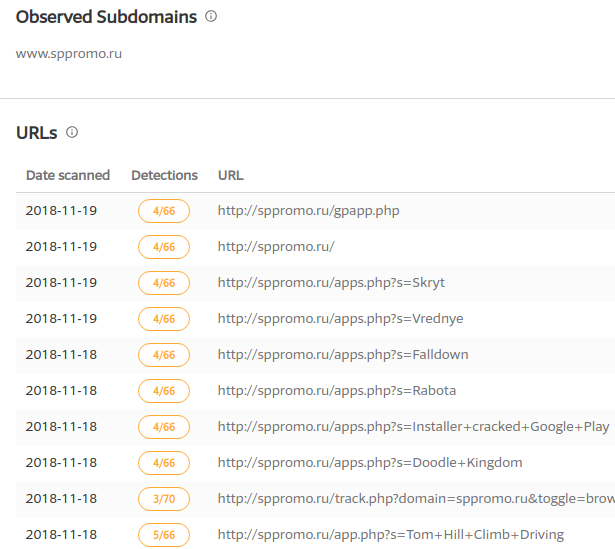Click the apps.php?s=Rabota URL
Viewport: 615px width, 549px height.
pos(337,391)
